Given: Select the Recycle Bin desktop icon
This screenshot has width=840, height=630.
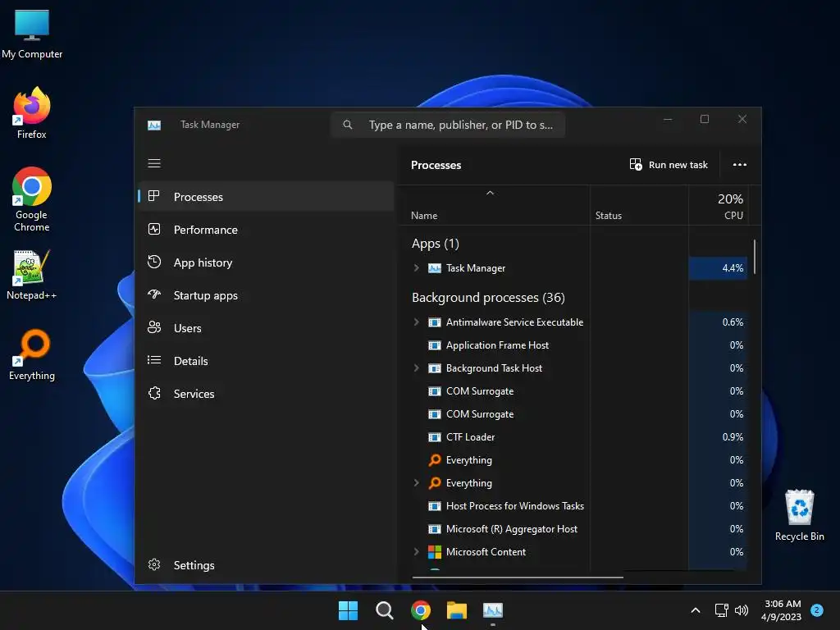Looking at the screenshot, I should (799, 515).
